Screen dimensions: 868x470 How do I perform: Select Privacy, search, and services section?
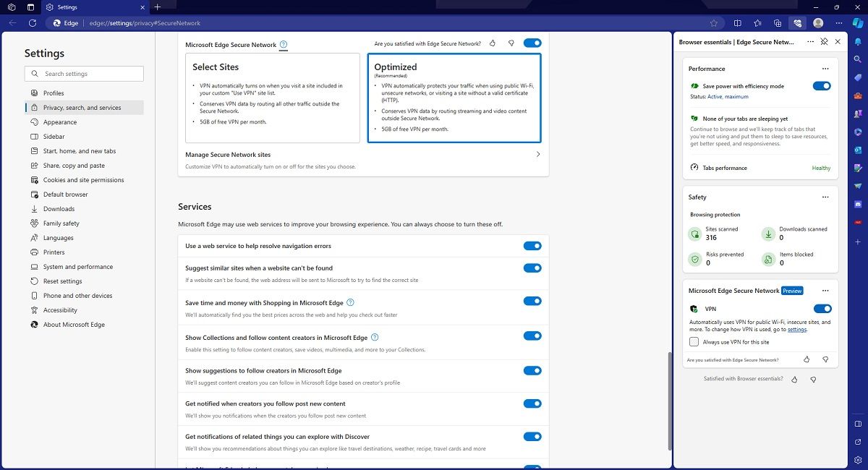[81, 107]
